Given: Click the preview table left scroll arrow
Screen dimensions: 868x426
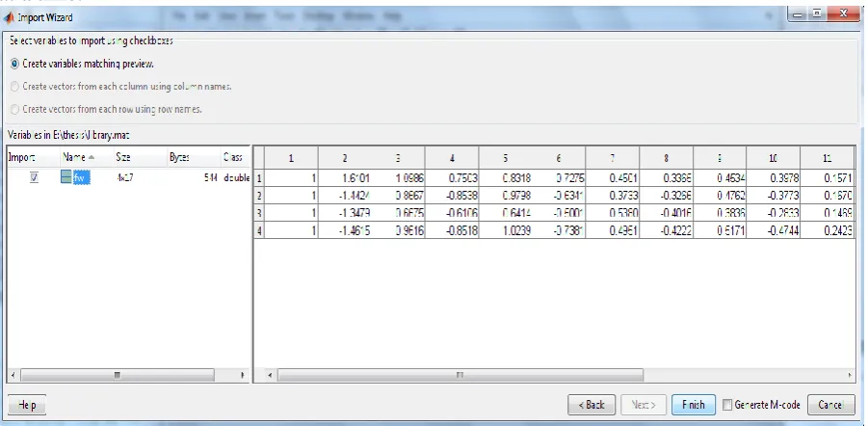Looking at the screenshot, I should tap(270, 375).
